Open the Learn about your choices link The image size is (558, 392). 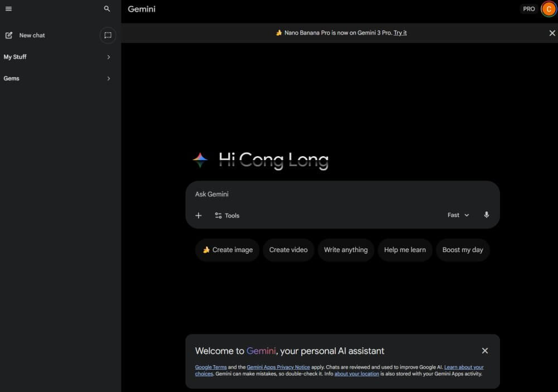pos(464,367)
